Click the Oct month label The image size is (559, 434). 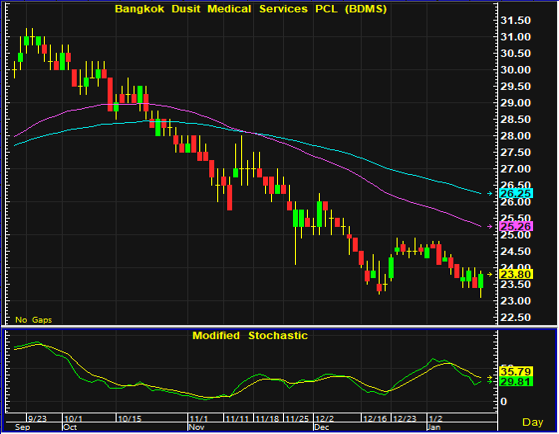(70, 427)
